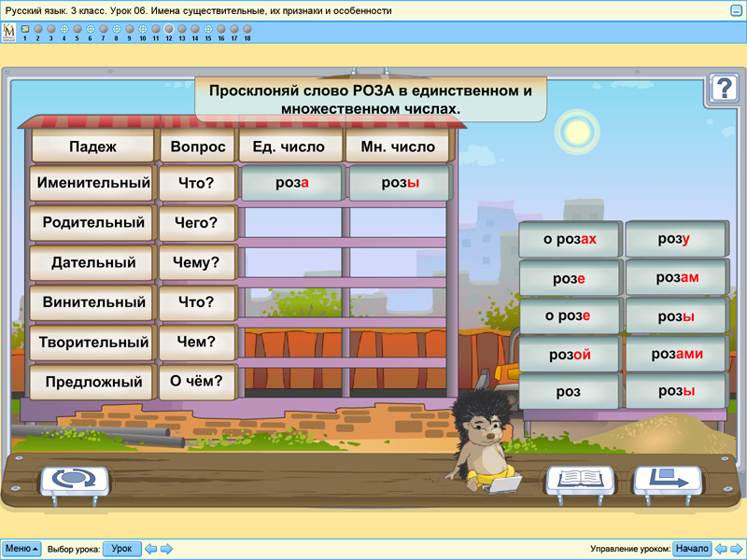Activate step 8 indicator in the strip
This screenshot has height=560, width=747.
coord(116,28)
